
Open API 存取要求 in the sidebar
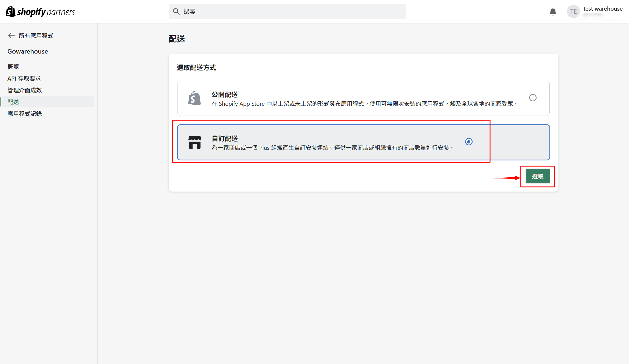(x=24, y=78)
